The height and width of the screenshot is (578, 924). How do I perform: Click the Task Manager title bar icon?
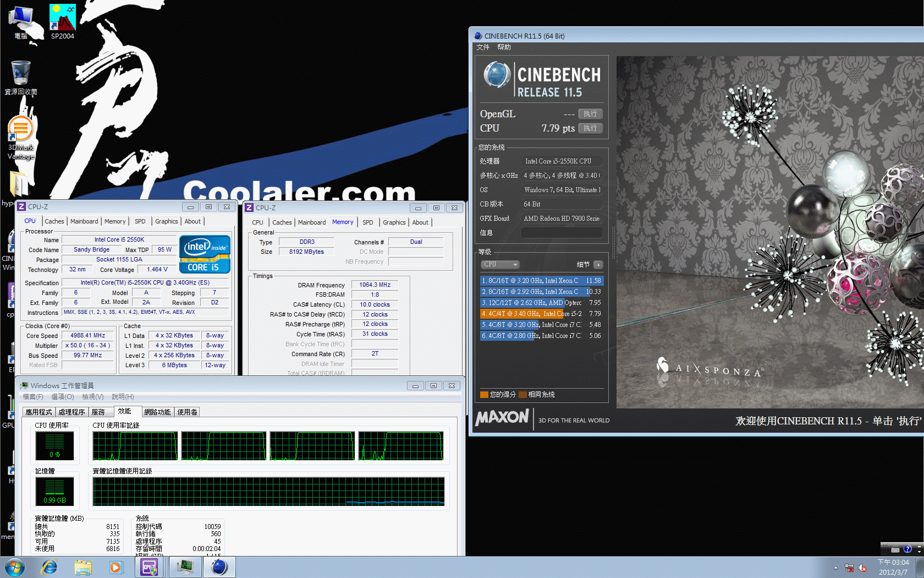coord(24,385)
